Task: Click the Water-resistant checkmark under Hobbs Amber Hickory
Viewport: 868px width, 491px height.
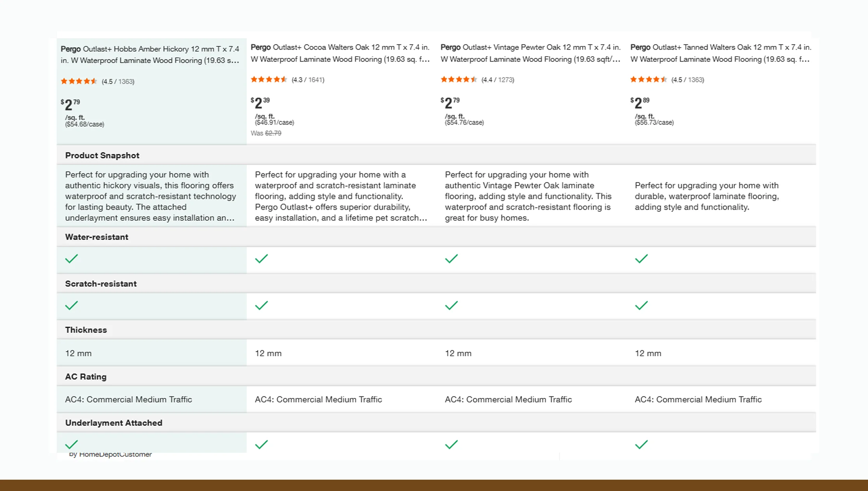Action: [71, 259]
